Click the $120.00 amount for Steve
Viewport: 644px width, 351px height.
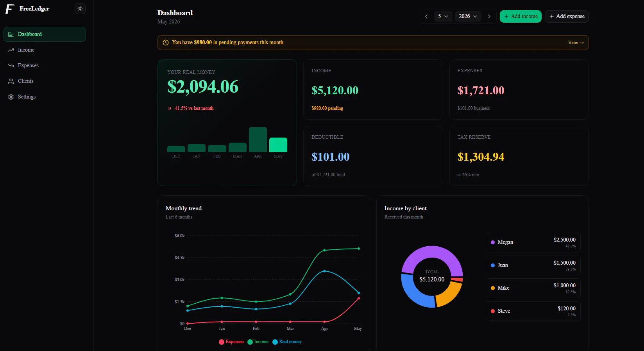click(567, 309)
